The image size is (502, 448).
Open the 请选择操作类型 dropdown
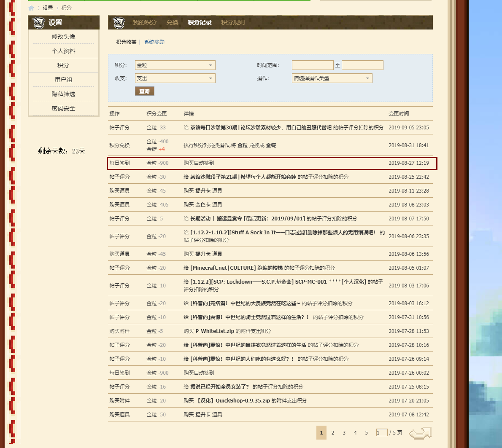pyautogui.click(x=332, y=78)
